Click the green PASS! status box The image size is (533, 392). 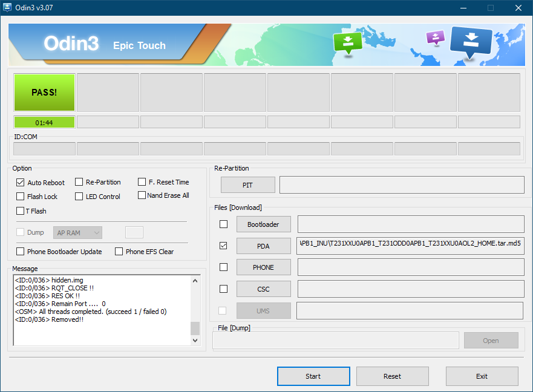pos(44,93)
